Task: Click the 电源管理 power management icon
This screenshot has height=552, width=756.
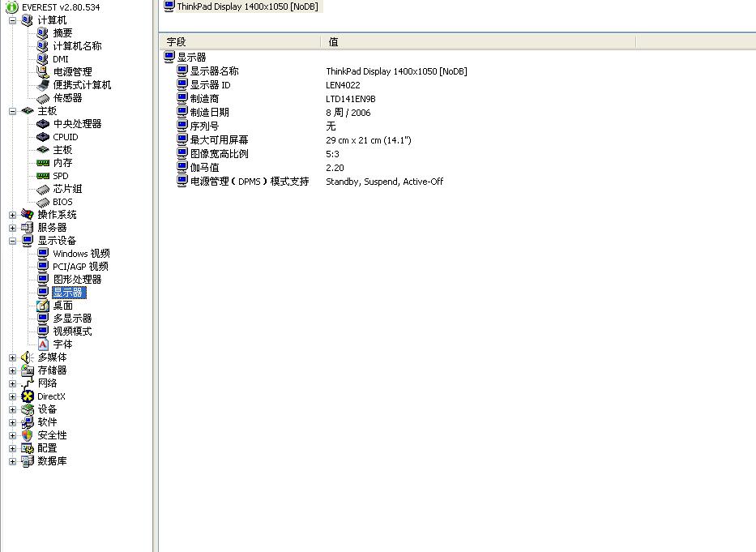Action: 43,72
